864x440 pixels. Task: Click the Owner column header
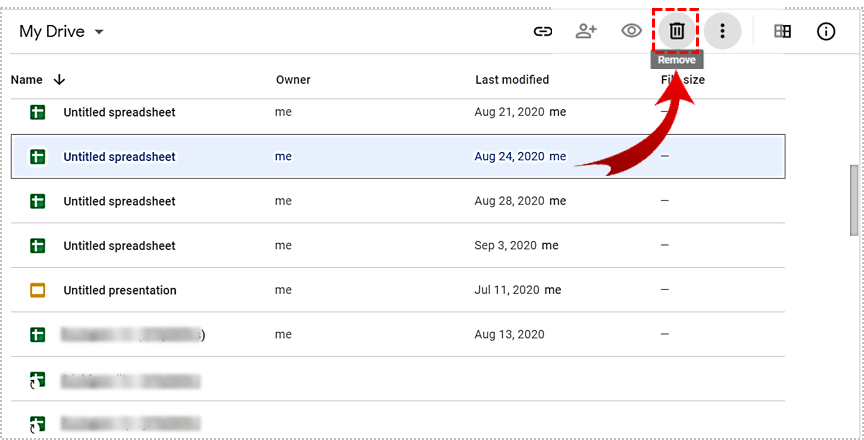point(293,80)
